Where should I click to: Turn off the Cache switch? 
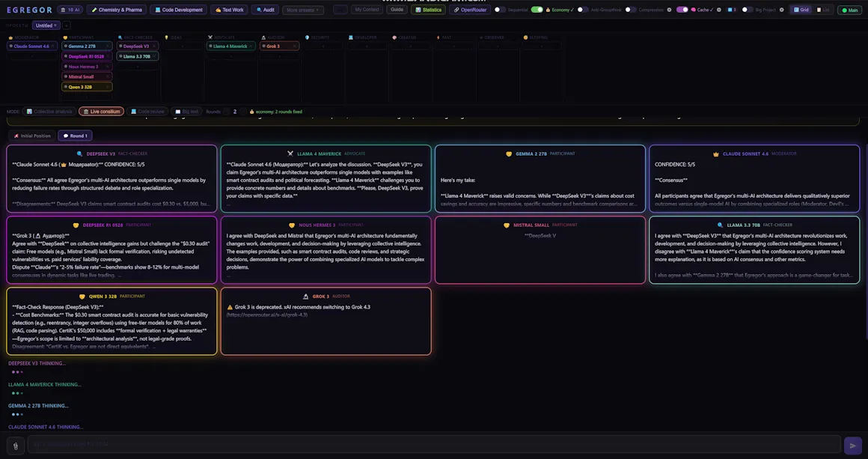[x=682, y=10]
